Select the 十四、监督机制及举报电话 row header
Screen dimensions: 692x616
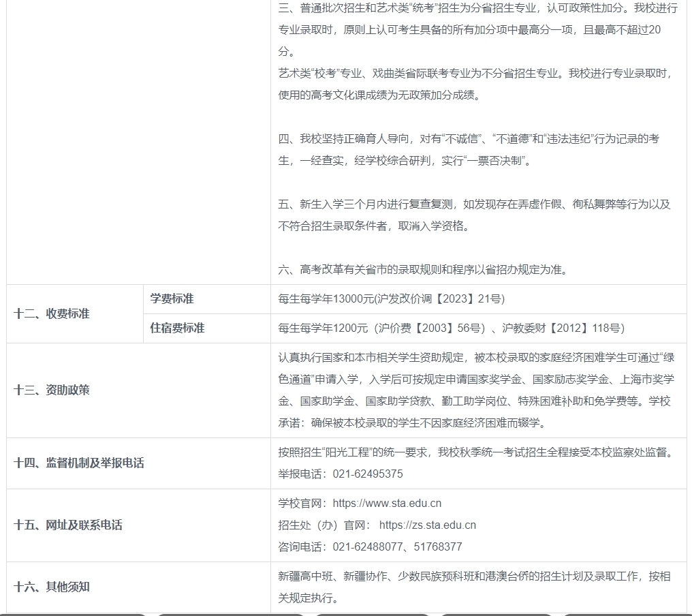[x=79, y=463]
